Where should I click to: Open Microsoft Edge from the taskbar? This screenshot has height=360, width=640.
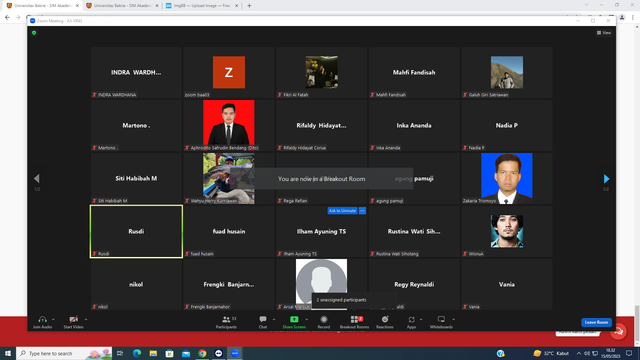pyautogui.click(x=137, y=353)
